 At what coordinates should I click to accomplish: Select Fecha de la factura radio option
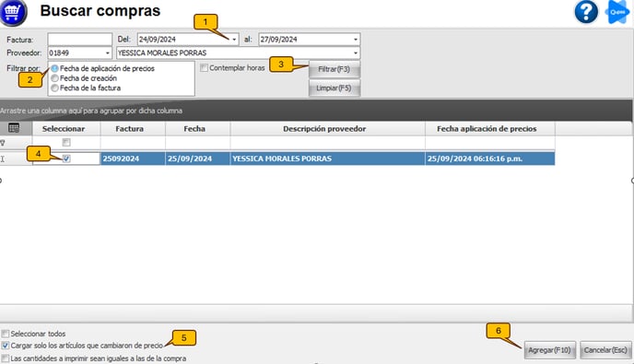point(54,88)
